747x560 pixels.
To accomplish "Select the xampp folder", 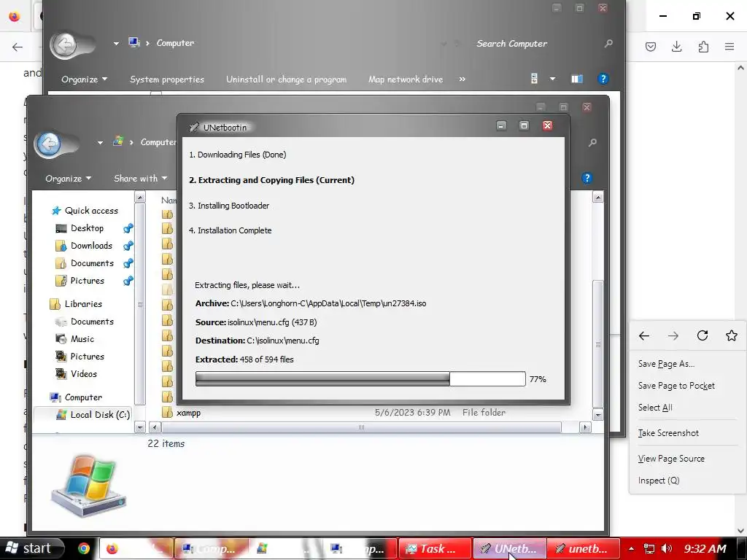I will [x=188, y=413].
